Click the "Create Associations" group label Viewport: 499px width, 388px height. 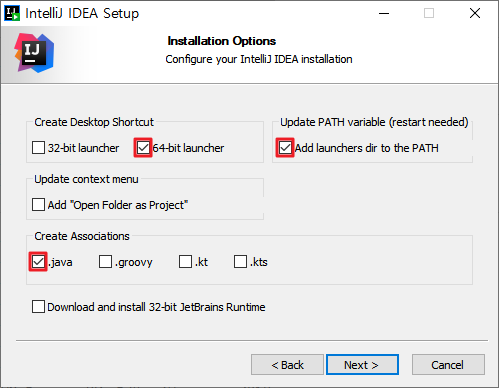[x=82, y=236]
